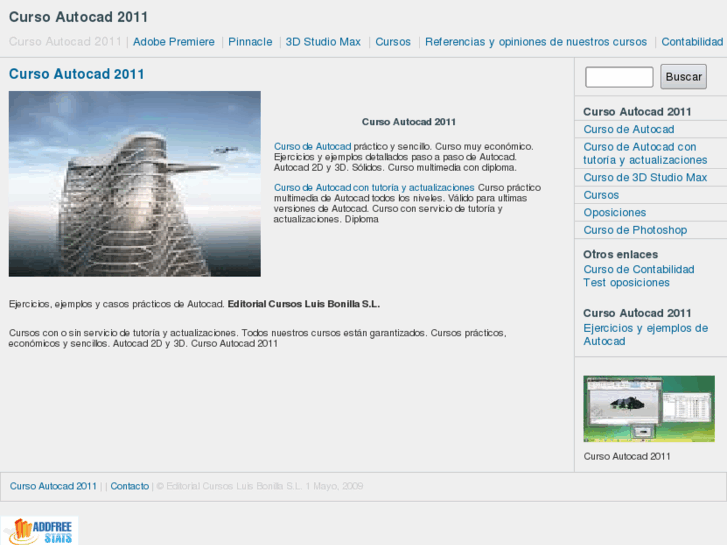Image resolution: width=727 pixels, height=545 pixels.
Task: Open the Adobe Premiere menu link
Action: 174,42
